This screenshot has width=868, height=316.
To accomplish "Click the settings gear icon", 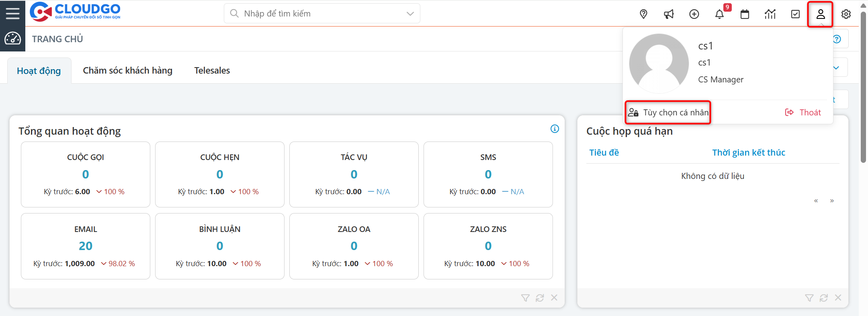I will click(846, 14).
